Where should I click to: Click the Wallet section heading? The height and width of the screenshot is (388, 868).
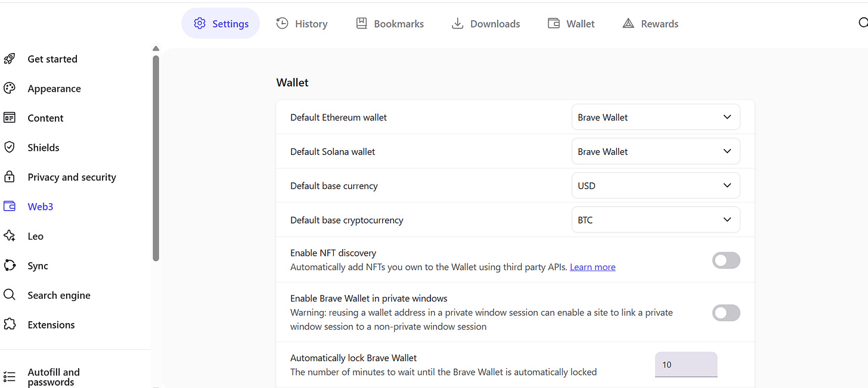coord(293,82)
